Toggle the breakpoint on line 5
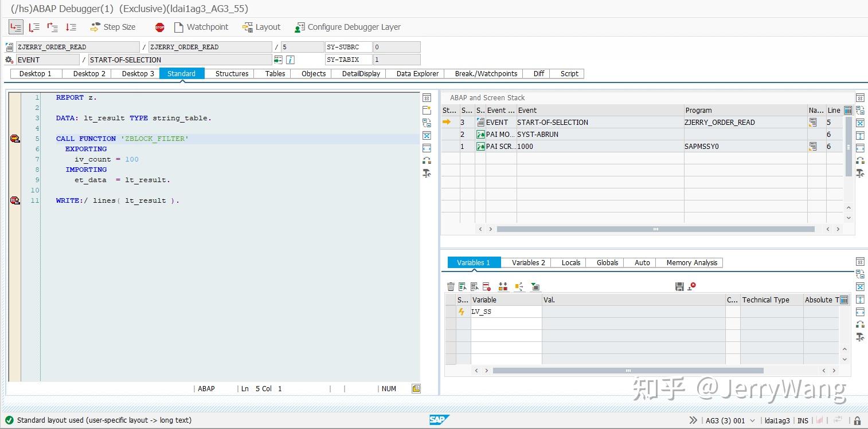This screenshot has height=429, width=868. 15,139
